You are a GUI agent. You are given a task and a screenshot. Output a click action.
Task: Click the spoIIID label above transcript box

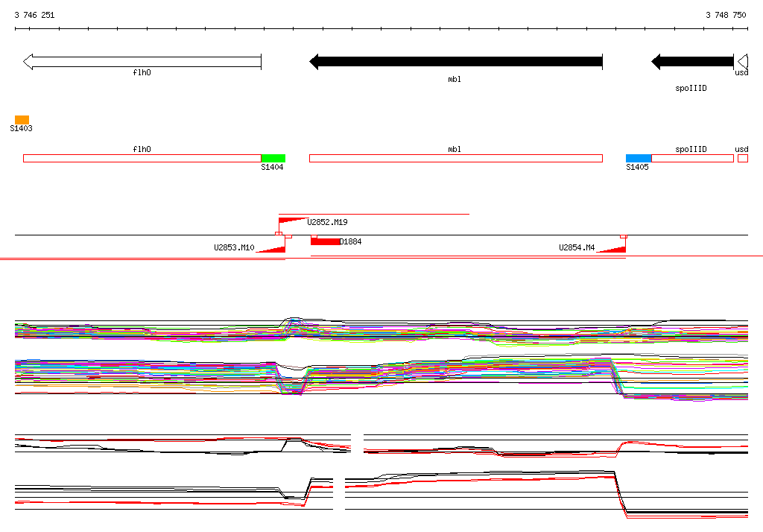[x=691, y=150]
